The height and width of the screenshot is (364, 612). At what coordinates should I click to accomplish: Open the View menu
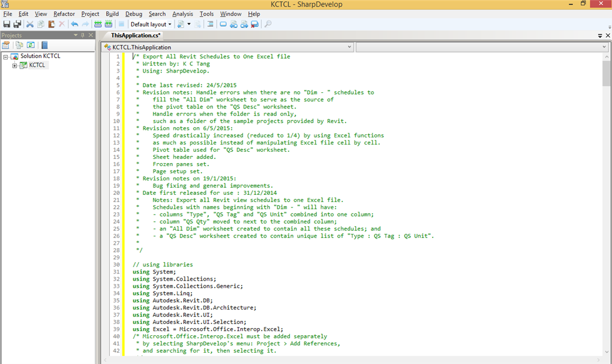(x=41, y=14)
